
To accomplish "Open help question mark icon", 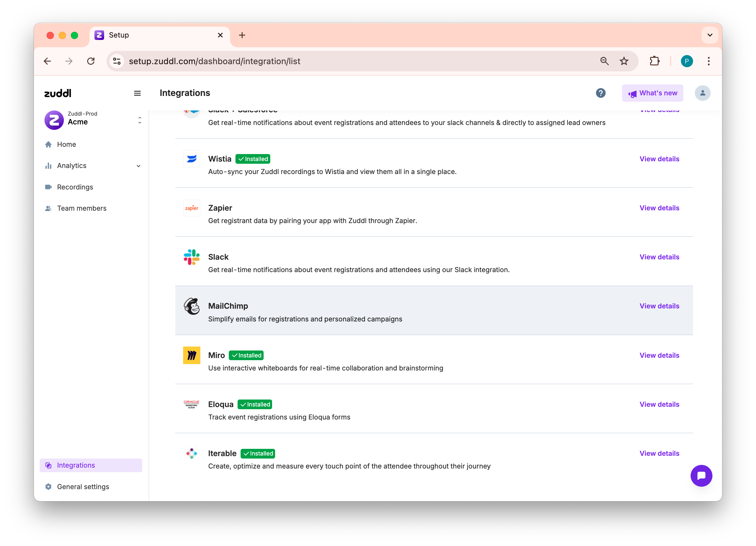I will coord(600,93).
